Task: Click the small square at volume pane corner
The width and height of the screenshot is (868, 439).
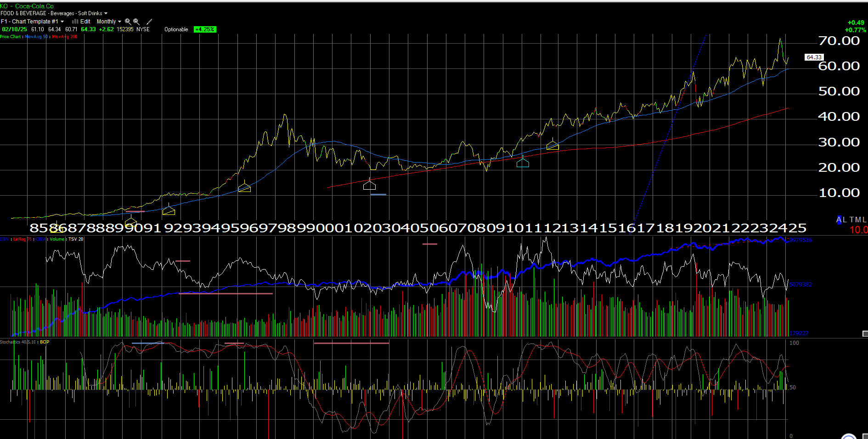Action: click(865, 334)
